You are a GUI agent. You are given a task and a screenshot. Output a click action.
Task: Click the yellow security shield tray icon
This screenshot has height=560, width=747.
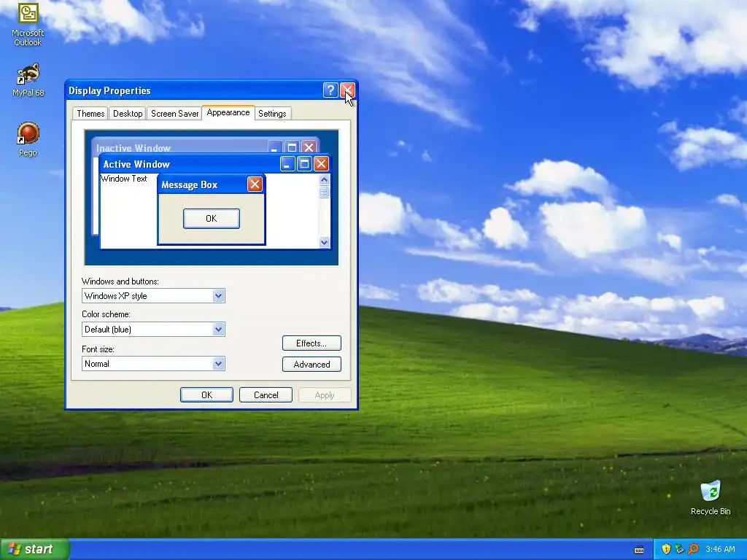pyautogui.click(x=666, y=549)
